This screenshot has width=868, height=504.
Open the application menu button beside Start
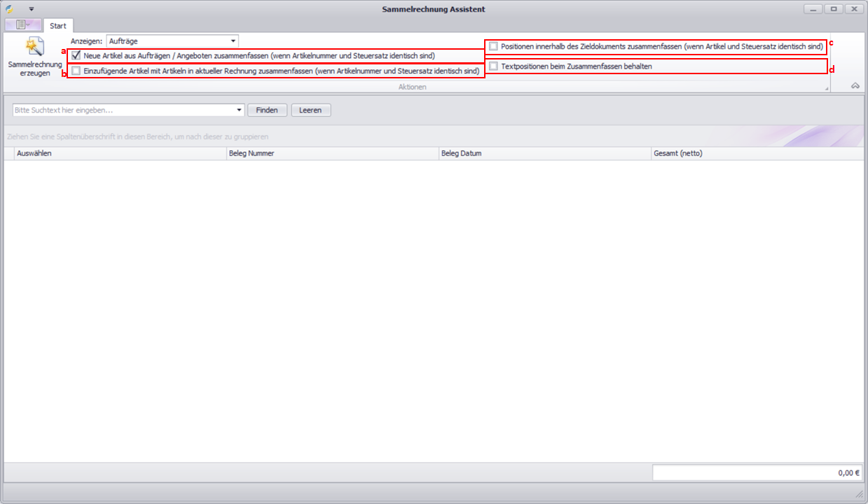(23, 24)
